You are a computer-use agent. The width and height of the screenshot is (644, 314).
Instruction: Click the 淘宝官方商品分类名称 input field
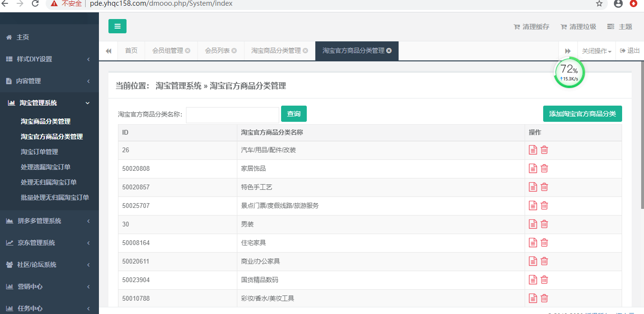pyautogui.click(x=232, y=115)
